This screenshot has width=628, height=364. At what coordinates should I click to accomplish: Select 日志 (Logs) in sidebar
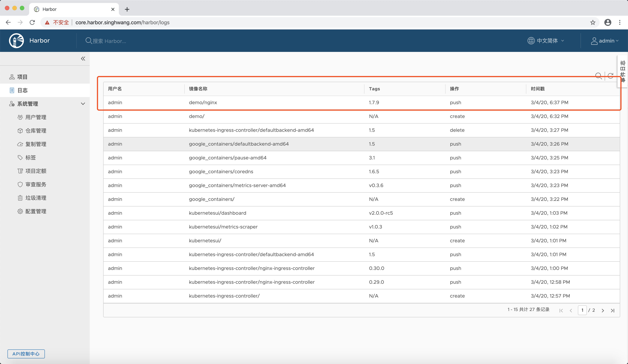tap(45, 90)
